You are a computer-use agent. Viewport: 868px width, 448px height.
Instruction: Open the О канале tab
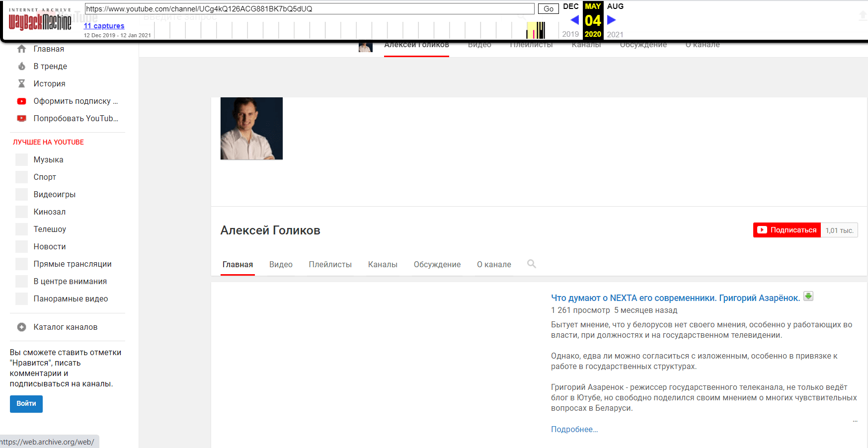pyautogui.click(x=494, y=264)
